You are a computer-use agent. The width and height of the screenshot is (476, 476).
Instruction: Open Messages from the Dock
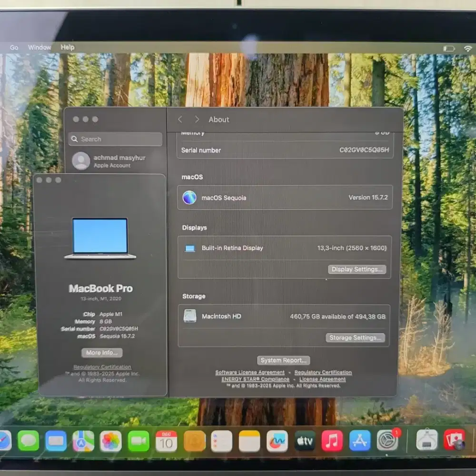(x=27, y=442)
